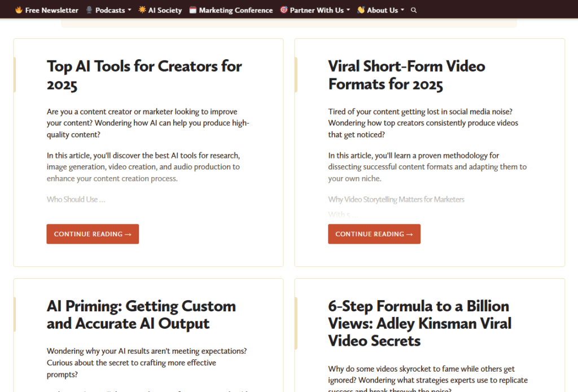Image resolution: width=578 pixels, height=392 pixels.
Task: Click paragraph "you'll learn a proven methodology"
Action: tap(428, 167)
